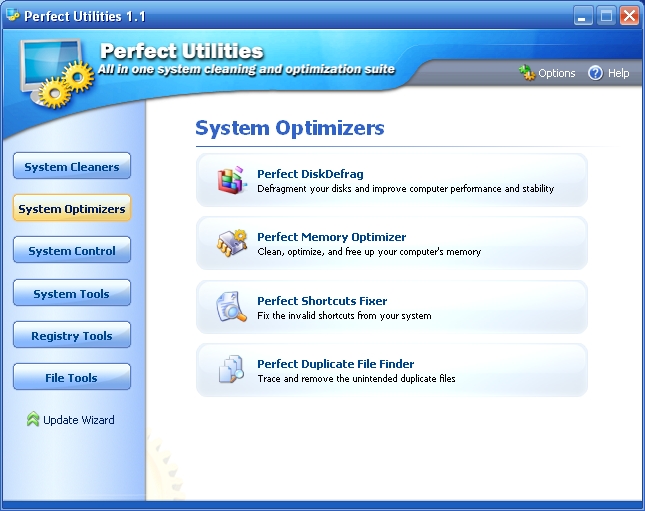Close the Perfect Utilities window

pos(629,16)
